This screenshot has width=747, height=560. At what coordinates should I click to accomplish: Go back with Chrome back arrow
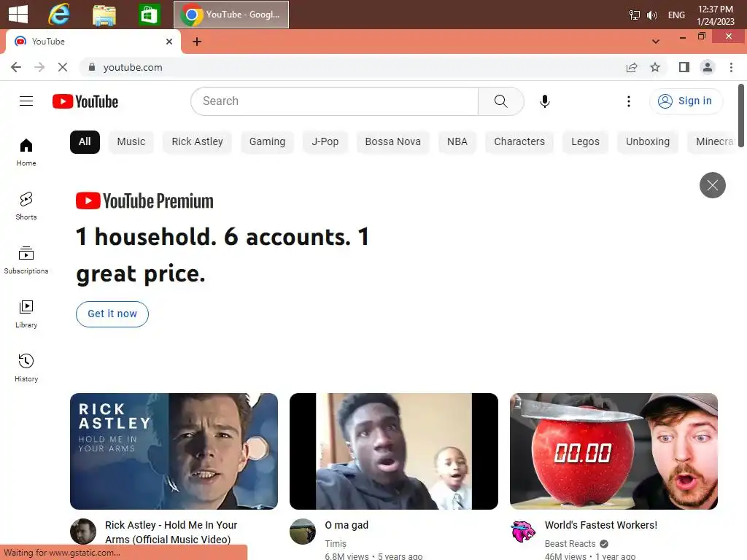(x=16, y=67)
